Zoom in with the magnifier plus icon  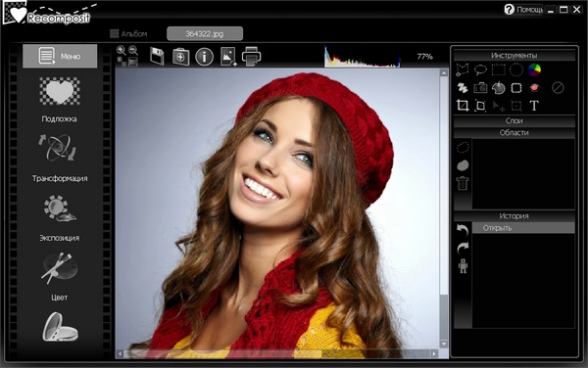coord(122,51)
